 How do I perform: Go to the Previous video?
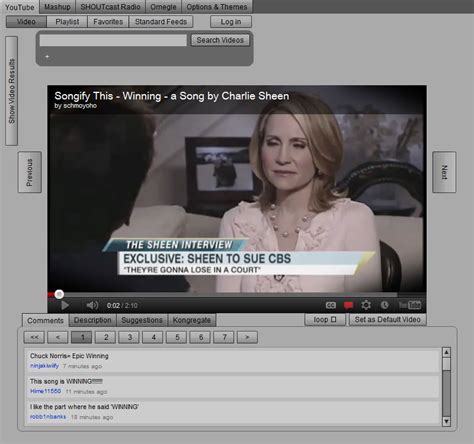(30, 172)
